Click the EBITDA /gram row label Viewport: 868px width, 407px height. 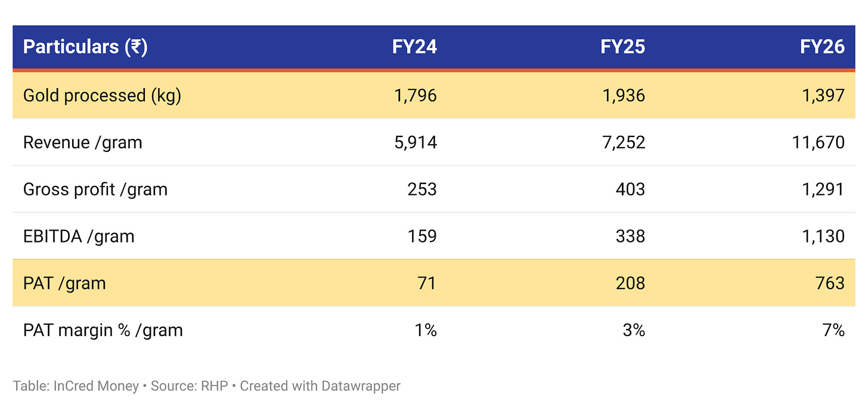79,236
